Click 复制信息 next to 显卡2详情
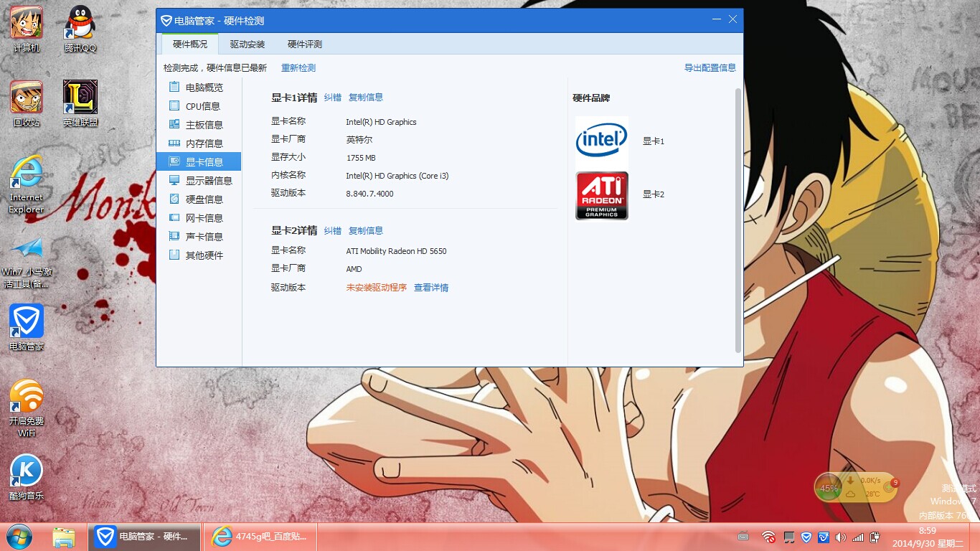980x551 pixels. 366,231
